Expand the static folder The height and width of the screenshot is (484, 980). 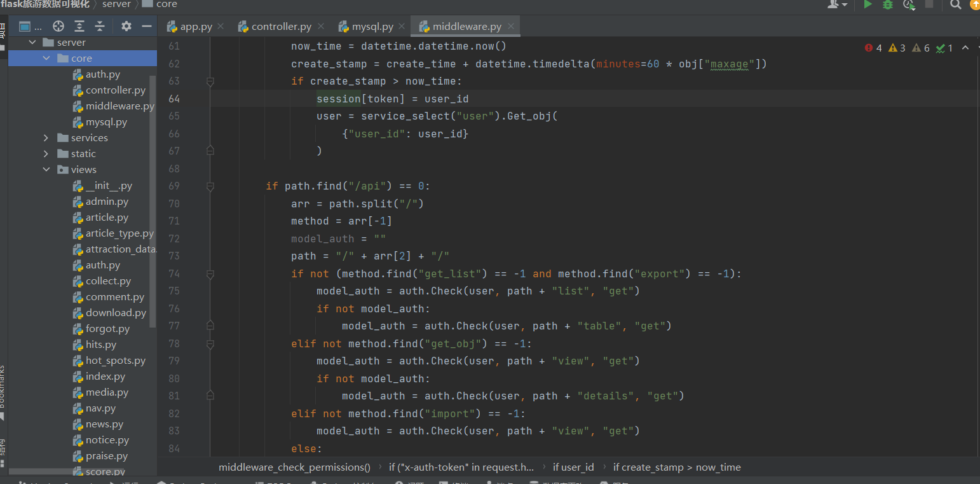tap(46, 154)
